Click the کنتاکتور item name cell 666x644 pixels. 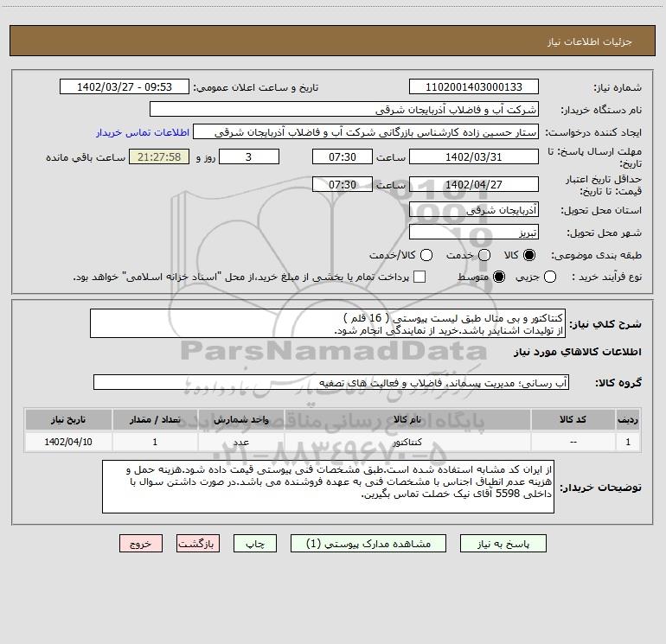[407, 442]
